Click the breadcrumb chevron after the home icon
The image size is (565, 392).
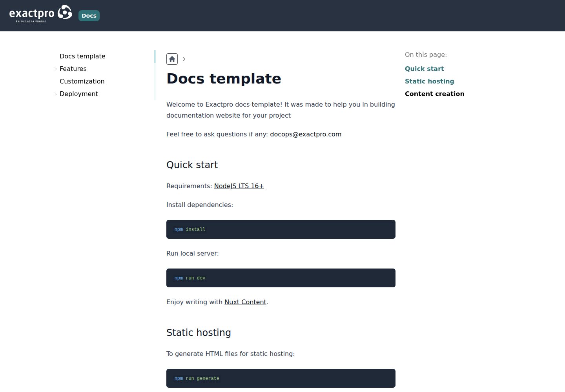[x=184, y=59]
